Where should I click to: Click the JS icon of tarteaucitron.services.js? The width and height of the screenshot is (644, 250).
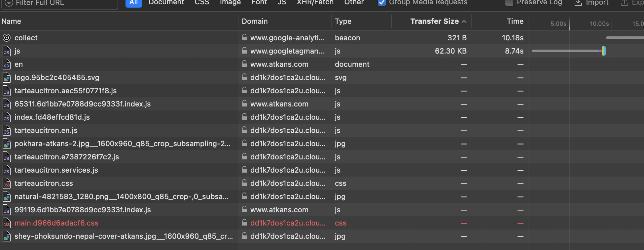[x=7, y=170]
